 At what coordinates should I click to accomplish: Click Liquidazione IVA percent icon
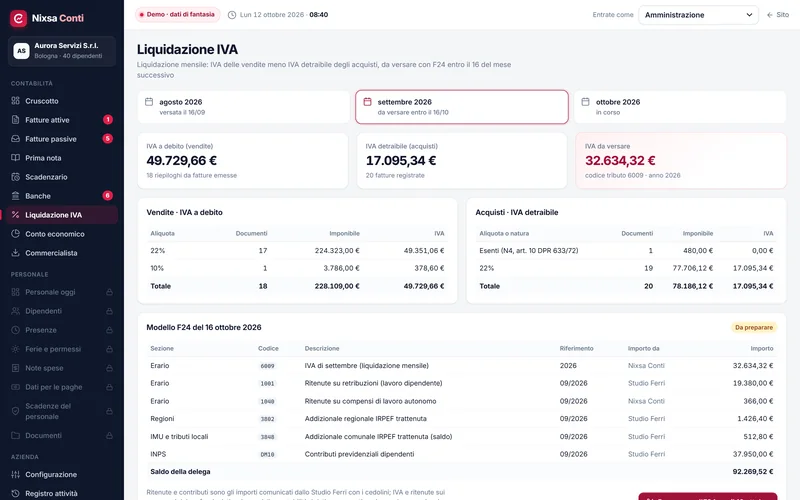(16, 215)
